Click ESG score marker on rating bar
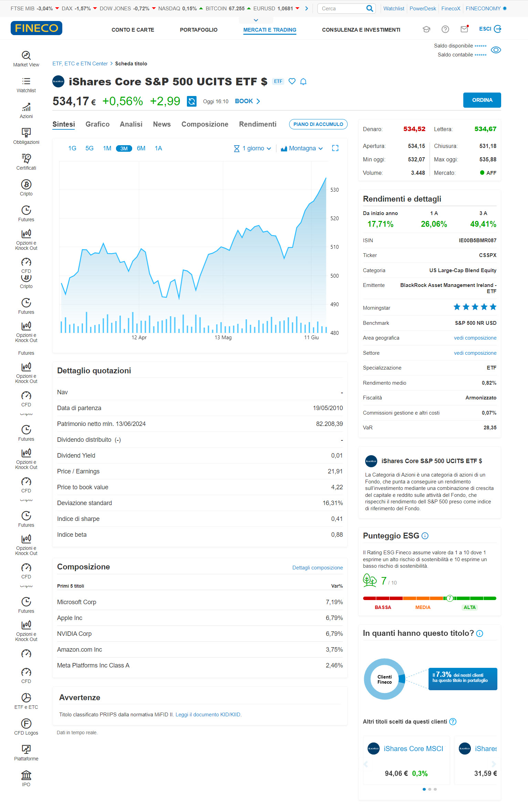 click(x=450, y=598)
